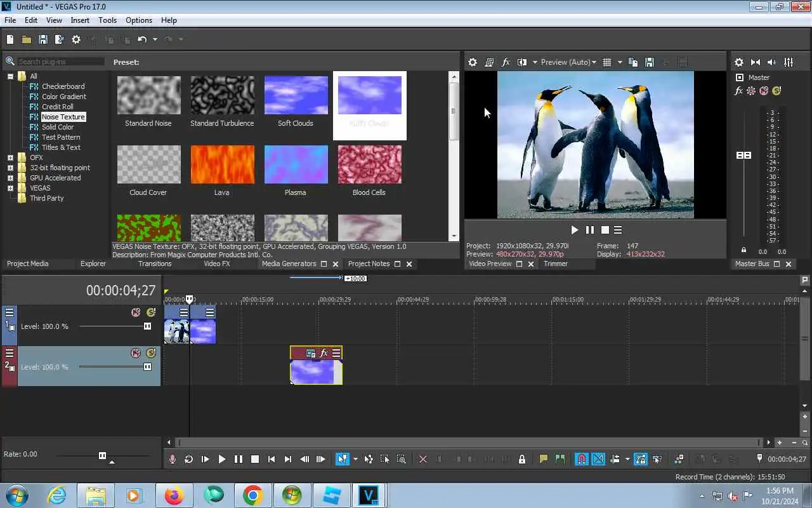The height and width of the screenshot is (508, 812).
Task: Switch to the Transitions tab
Action: click(x=155, y=264)
